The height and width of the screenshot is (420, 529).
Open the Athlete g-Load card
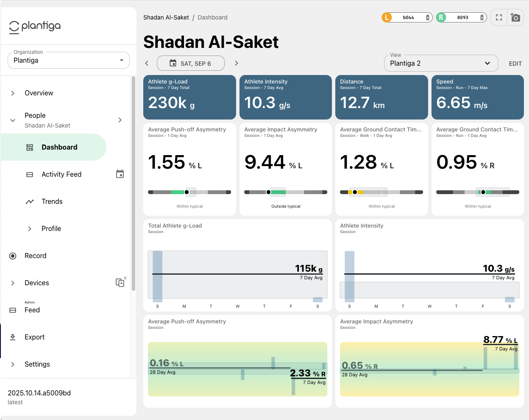189,97
